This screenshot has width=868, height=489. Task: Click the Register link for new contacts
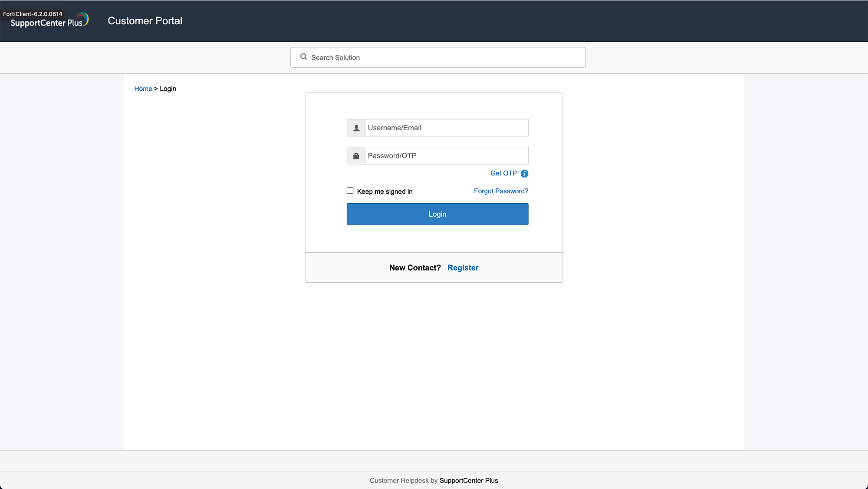click(463, 268)
